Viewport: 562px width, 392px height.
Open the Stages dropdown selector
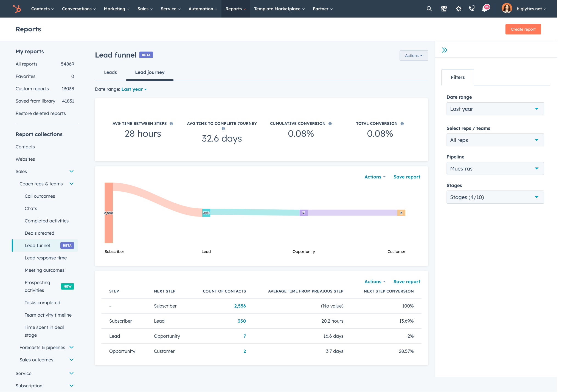(494, 197)
